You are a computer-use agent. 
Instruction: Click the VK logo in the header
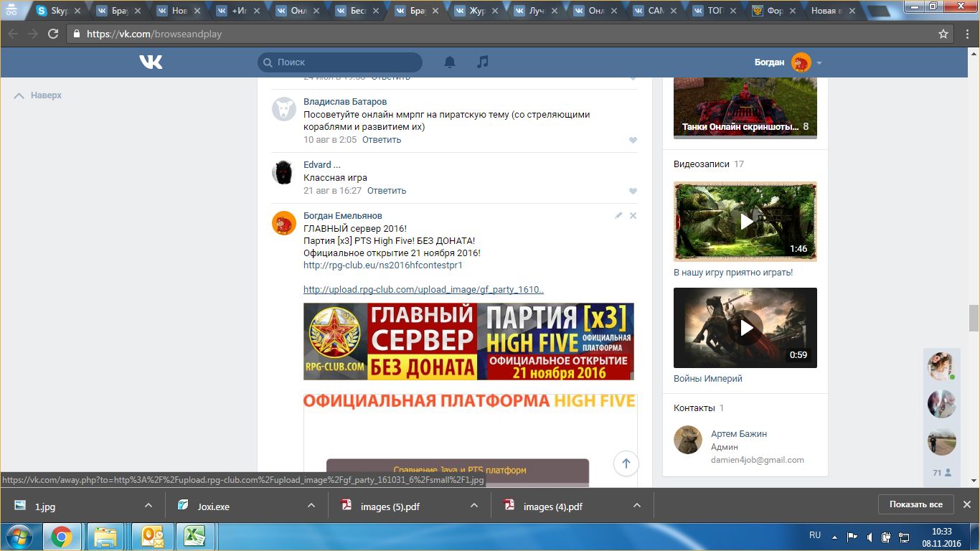coord(151,62)
